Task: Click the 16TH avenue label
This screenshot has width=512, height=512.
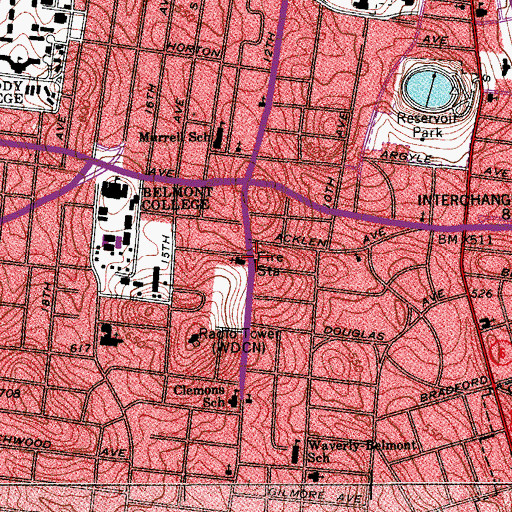Action: 151,98
